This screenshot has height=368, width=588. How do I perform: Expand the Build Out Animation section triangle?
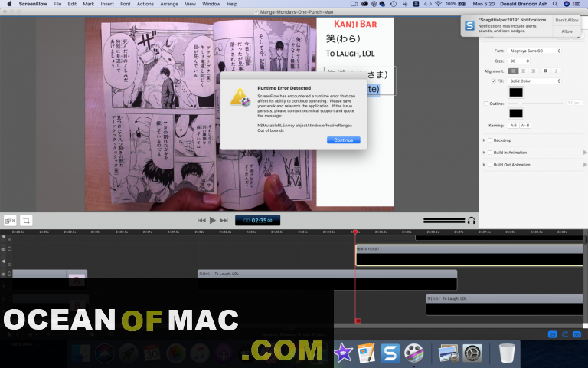tap(484, 165)
